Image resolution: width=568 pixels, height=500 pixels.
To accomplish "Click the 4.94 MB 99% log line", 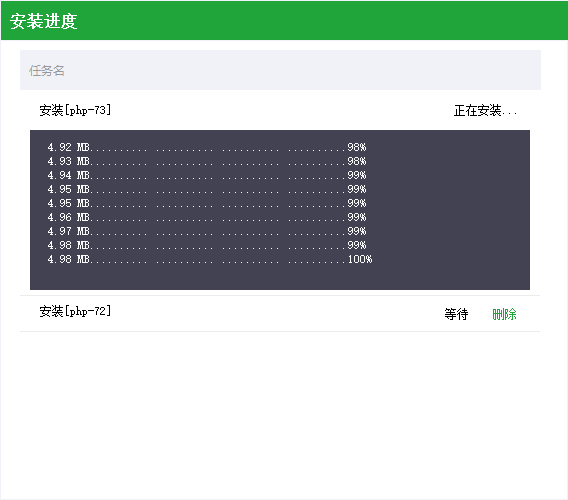I will (x=207, y=175).
